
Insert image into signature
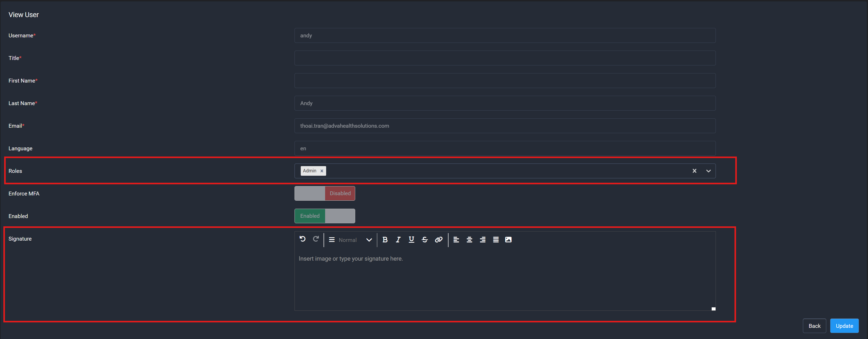[508, 240]
